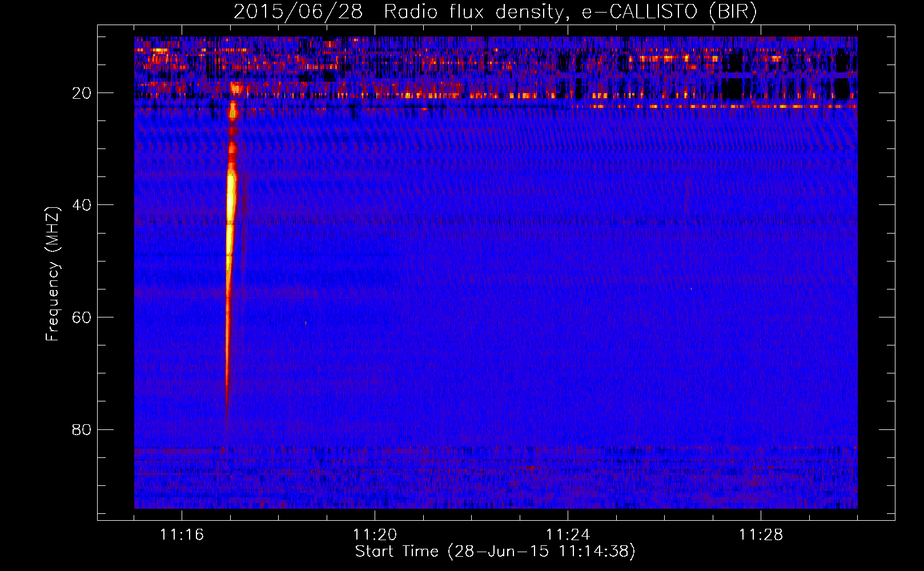Click the plot title '2015/06/28 Radio flux density'
This screenshot has width=924, height=571.
click(495, 12)
